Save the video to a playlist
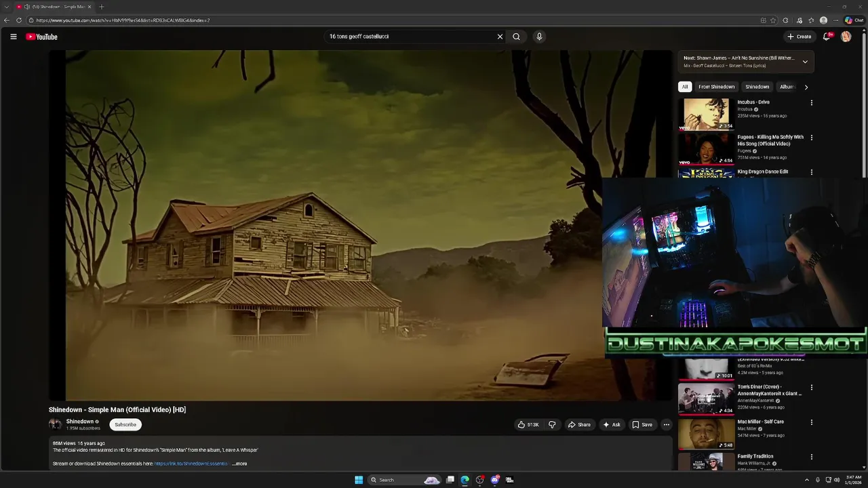This screenshot has width=868, height=488. pos(642,424)
